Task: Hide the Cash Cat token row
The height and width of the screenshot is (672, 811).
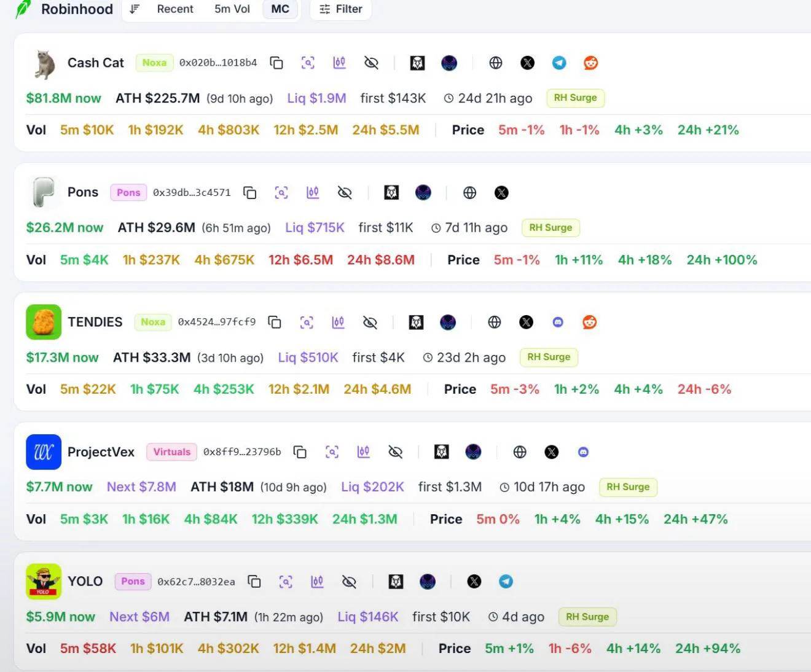Action: [371, 63]
